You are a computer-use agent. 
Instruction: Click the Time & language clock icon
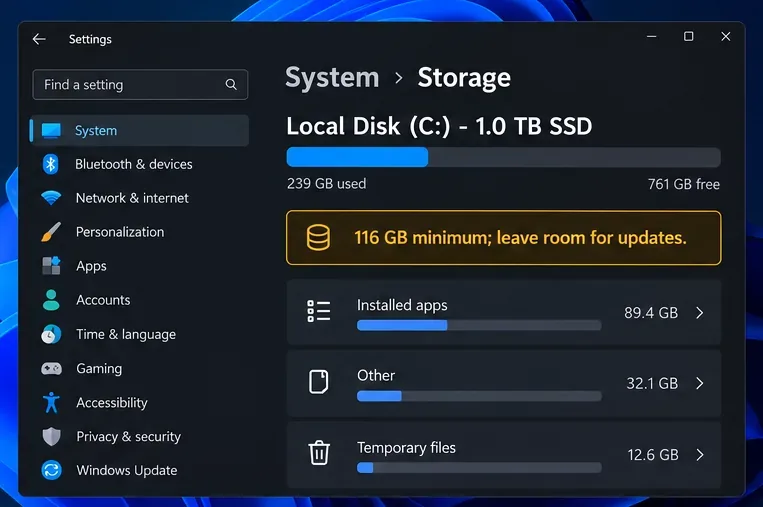(x=51, y=334)
